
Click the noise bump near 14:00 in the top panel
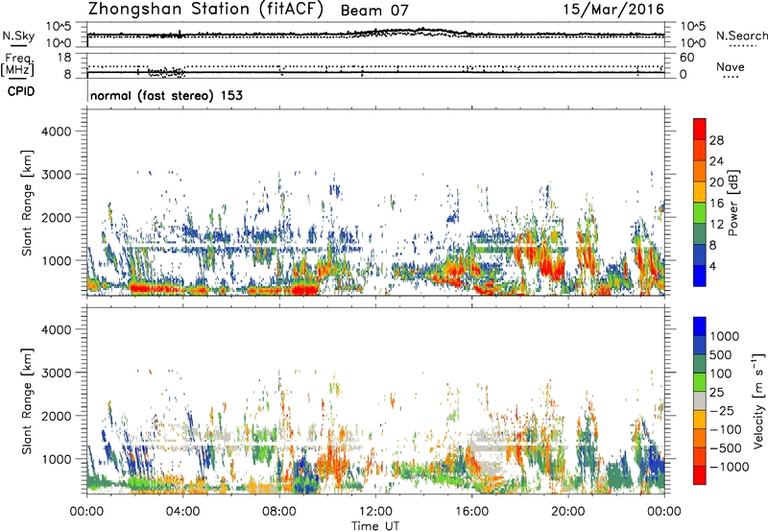[421, 31]
